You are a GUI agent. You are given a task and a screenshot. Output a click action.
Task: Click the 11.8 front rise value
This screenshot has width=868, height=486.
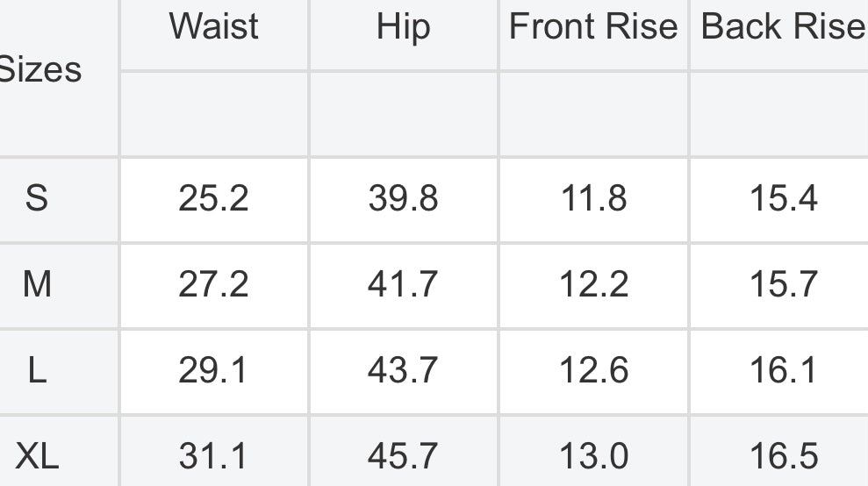point(593,198)
